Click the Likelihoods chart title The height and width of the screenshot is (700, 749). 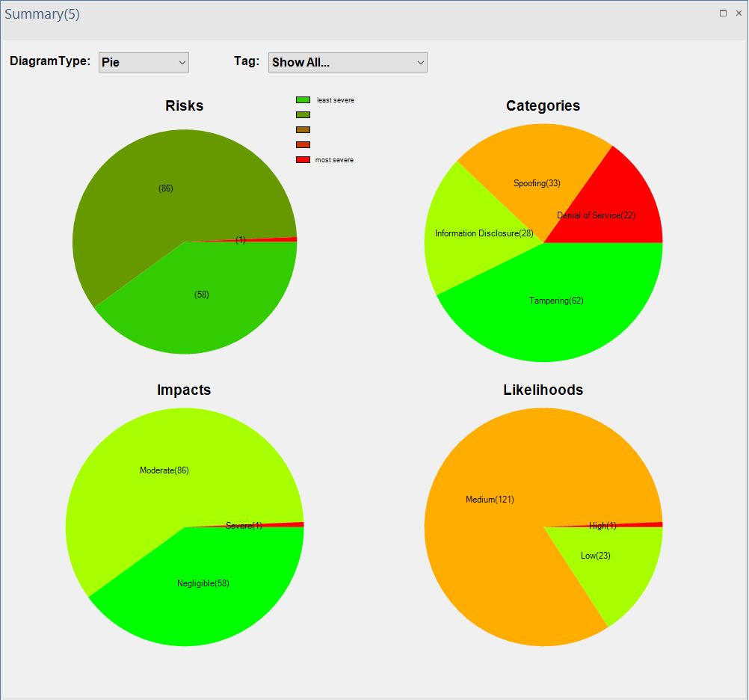[543, 390]
